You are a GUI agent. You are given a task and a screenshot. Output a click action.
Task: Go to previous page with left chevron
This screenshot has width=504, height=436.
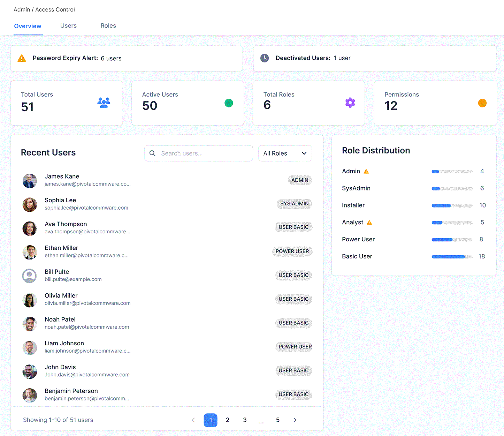click(193, 420)
